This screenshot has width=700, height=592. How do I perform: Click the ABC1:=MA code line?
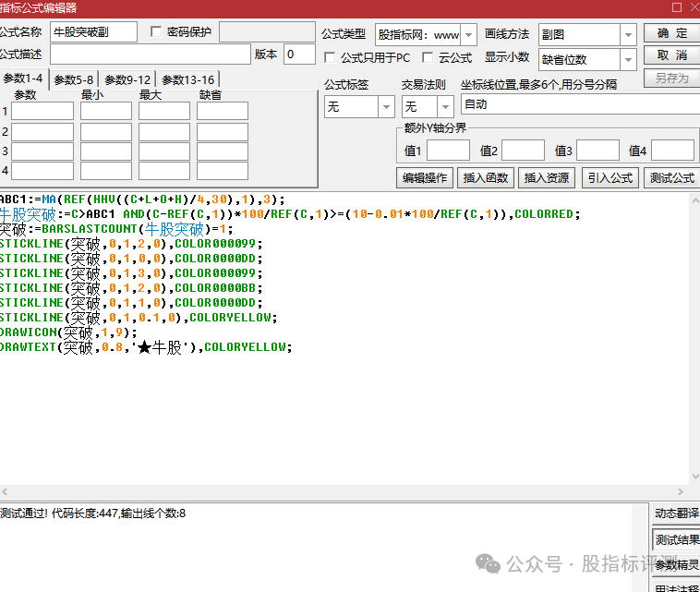pos(142,199)
